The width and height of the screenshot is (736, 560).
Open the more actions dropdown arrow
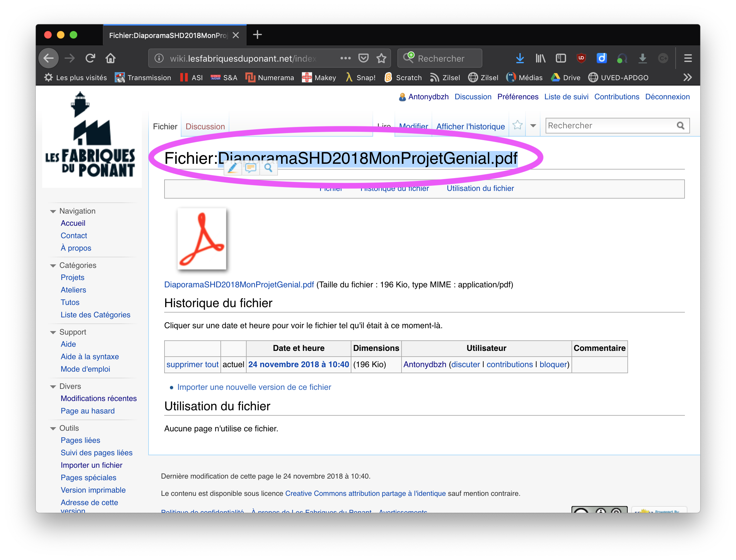533,126
